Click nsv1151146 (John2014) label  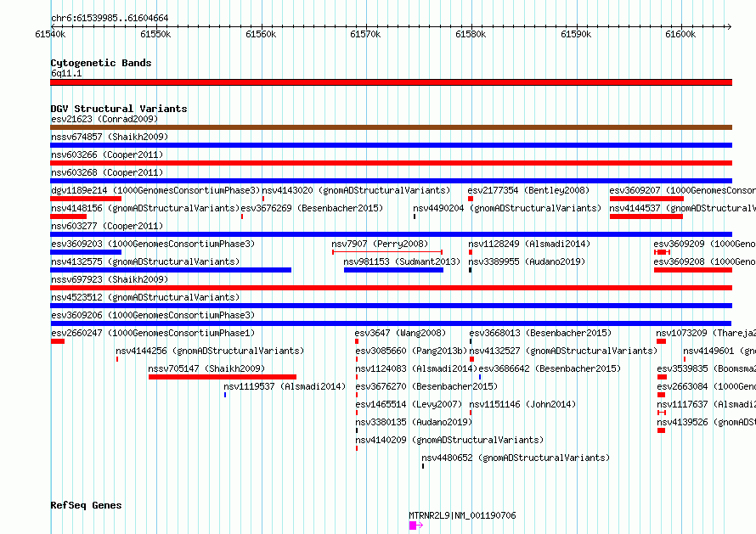pos(522,404)
